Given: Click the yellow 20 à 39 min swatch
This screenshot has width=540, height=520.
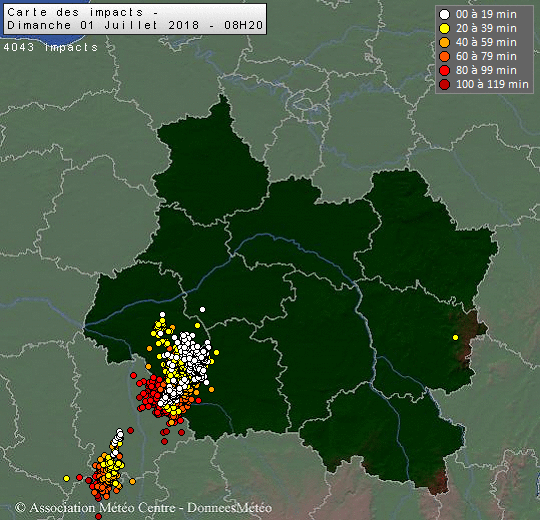Looking at the screenshot, I should click(x=445, y=29).
